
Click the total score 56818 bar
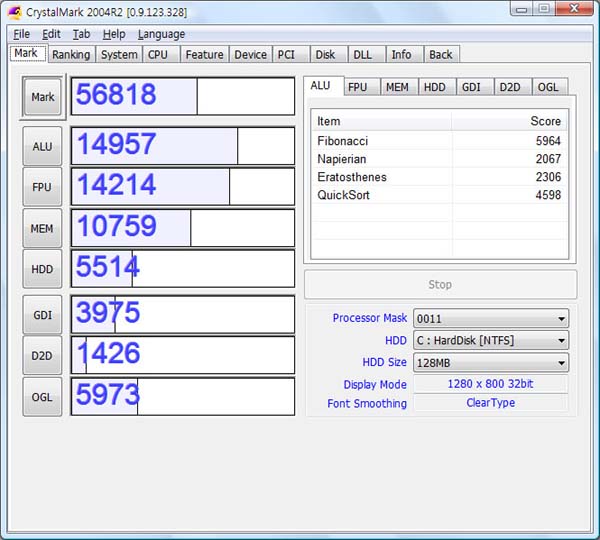(x=183, y=96)
